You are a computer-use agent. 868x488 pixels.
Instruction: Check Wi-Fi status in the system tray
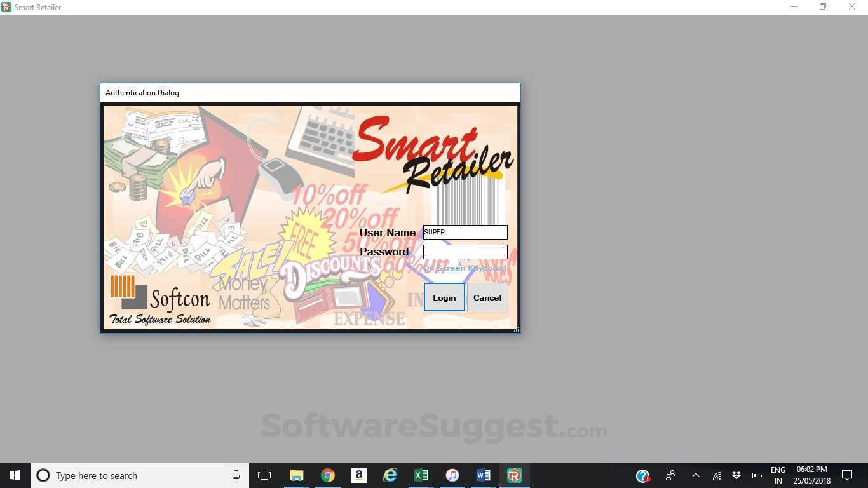[715, 475]
